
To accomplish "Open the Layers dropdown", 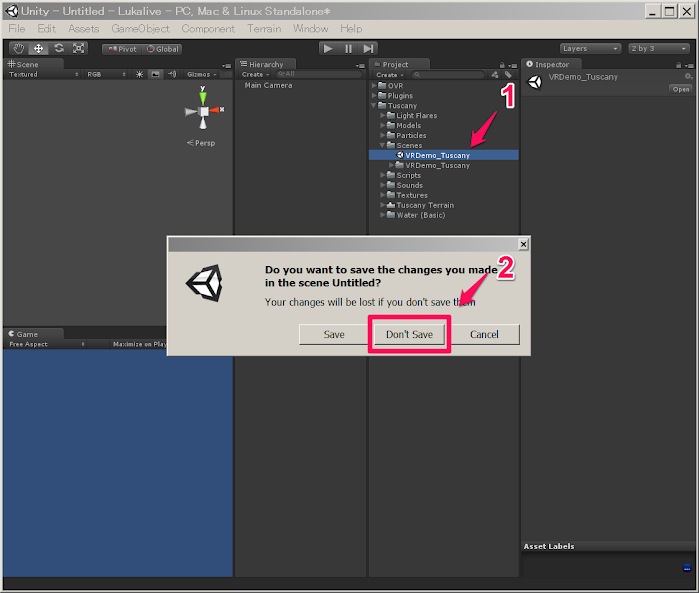I will point(590,49).
